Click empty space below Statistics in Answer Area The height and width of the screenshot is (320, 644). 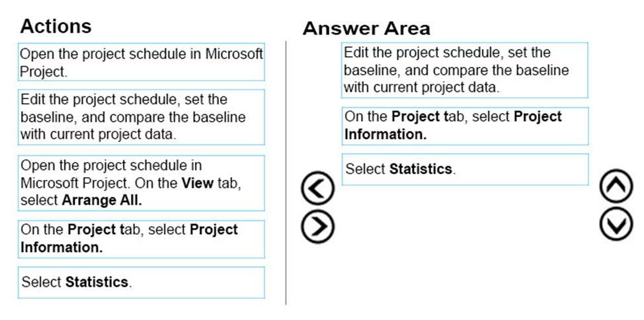click(x=465, y=247)
